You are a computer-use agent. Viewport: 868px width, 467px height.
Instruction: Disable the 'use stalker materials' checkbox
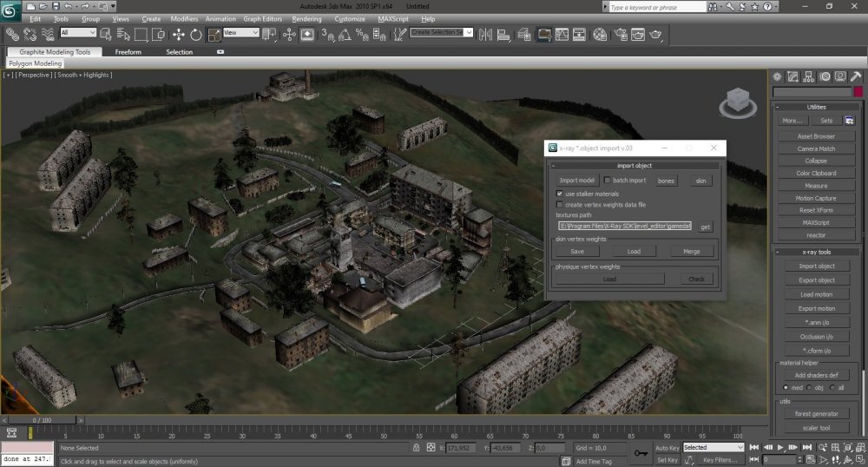[x=560, y=194]
